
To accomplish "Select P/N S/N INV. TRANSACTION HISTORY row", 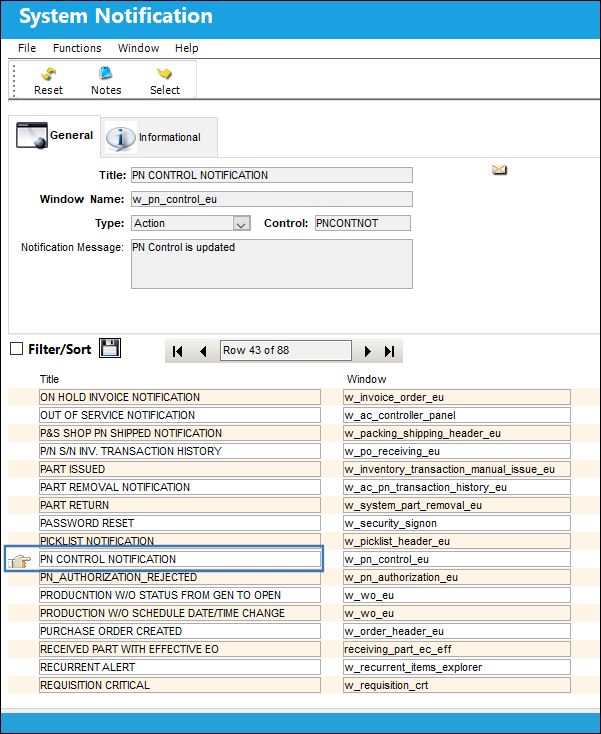I will pos(180,451).
